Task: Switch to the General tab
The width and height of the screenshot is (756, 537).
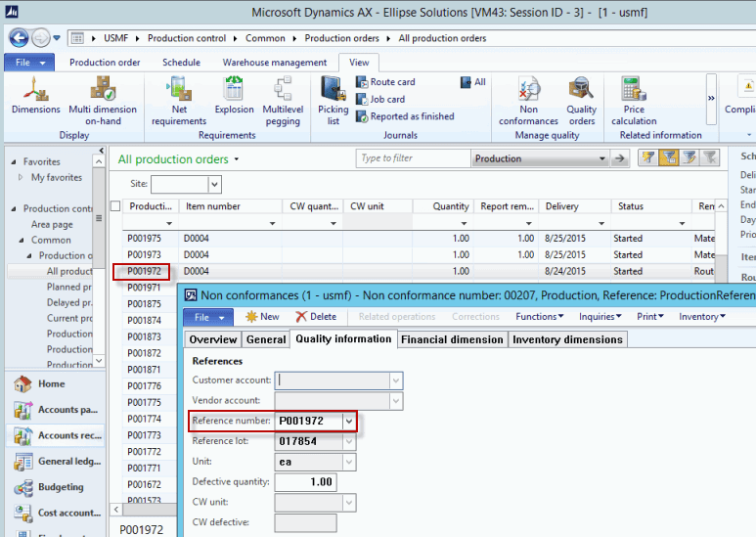Action: point(266,339)
